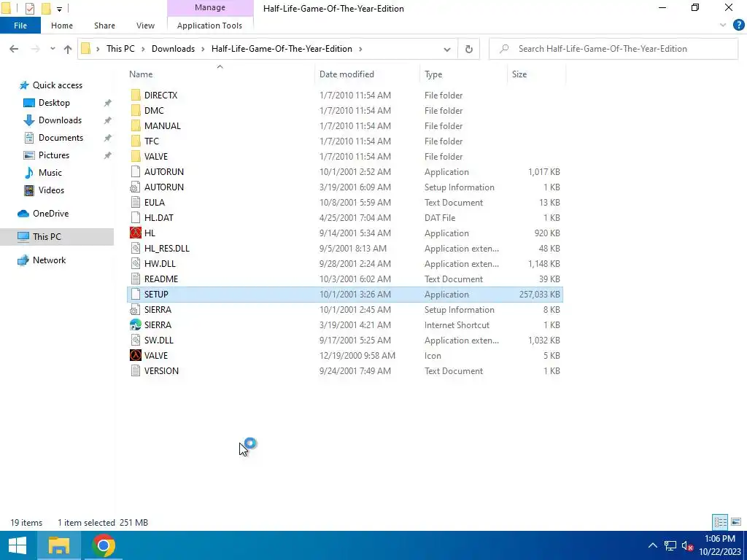Click the Help question mark icon

tap(738, 26)
